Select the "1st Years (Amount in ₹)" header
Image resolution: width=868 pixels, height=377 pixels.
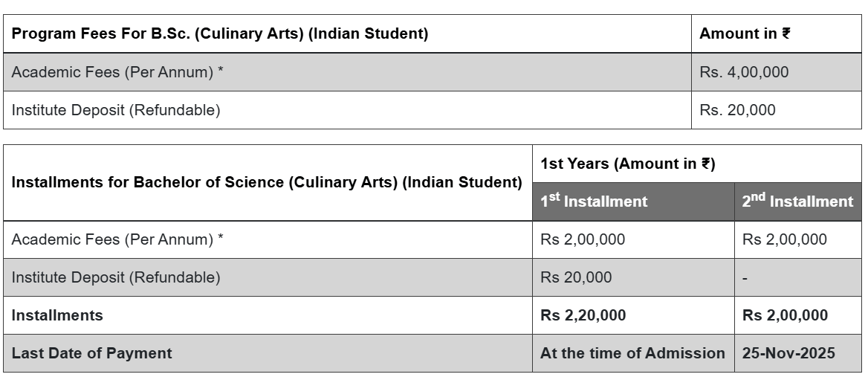(x=628, y=164)
